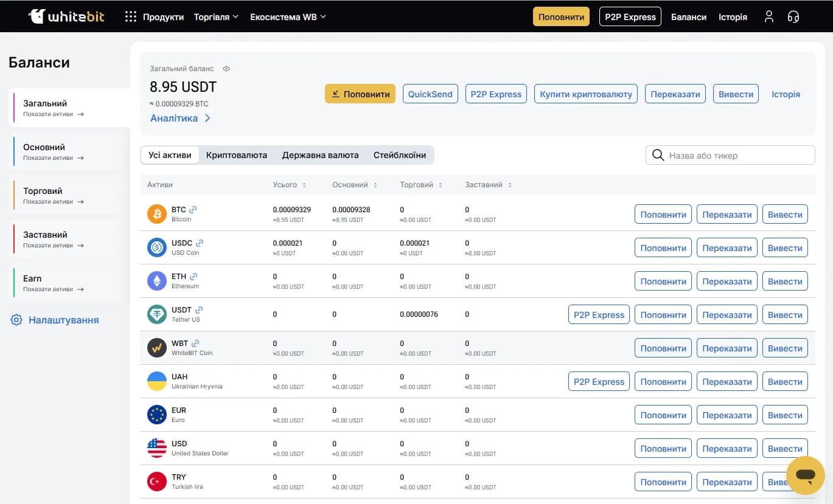The width and height of the screenshot is (833, 504).
Task: Click P2P Express in balance summary
Action: [496, 94]
